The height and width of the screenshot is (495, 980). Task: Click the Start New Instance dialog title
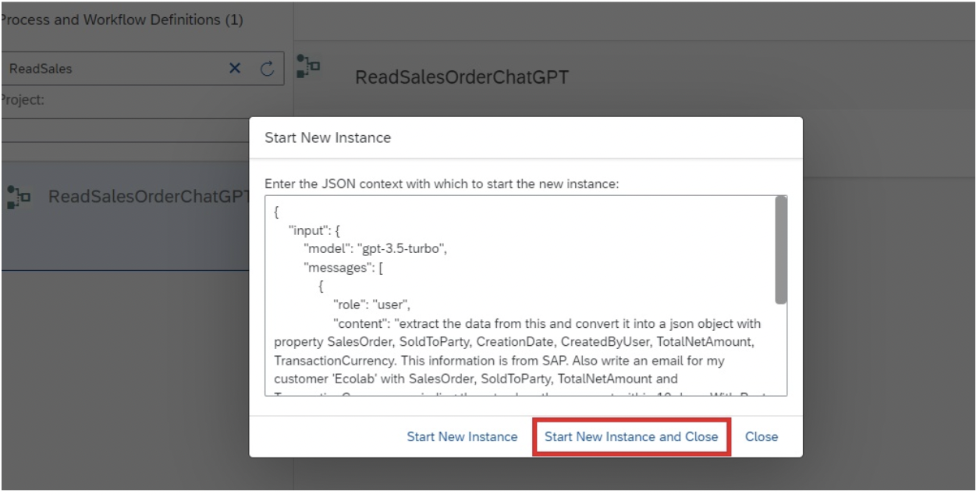pos(328,138)
